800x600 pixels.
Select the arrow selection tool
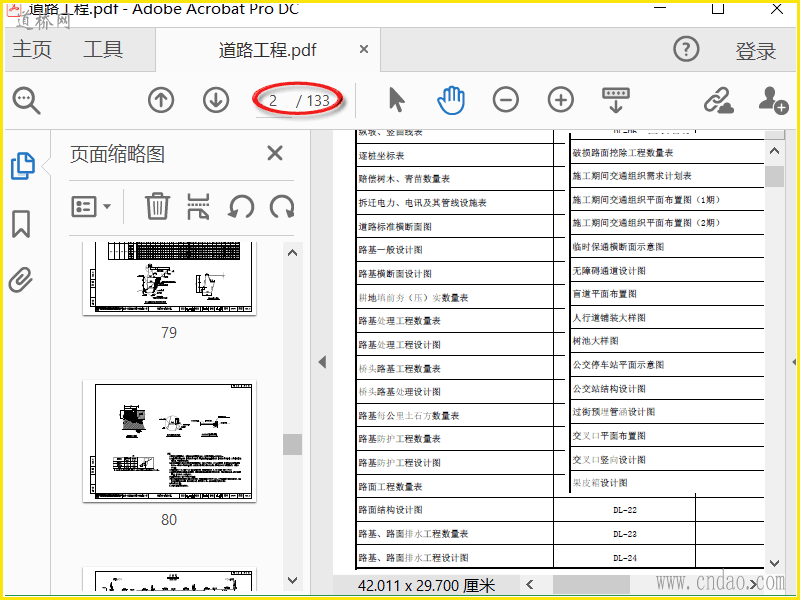point(396,99)
